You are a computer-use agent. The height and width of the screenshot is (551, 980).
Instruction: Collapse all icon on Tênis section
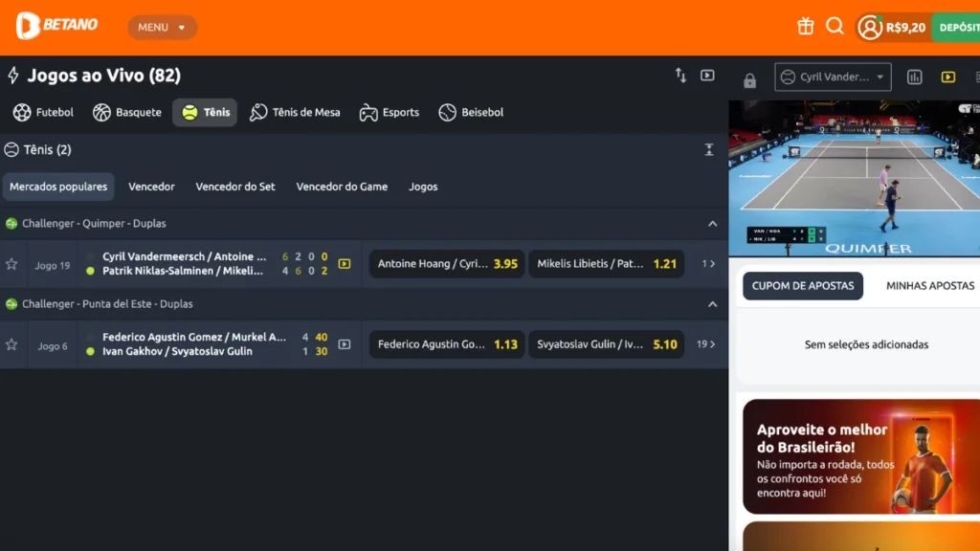click(709, 150)
